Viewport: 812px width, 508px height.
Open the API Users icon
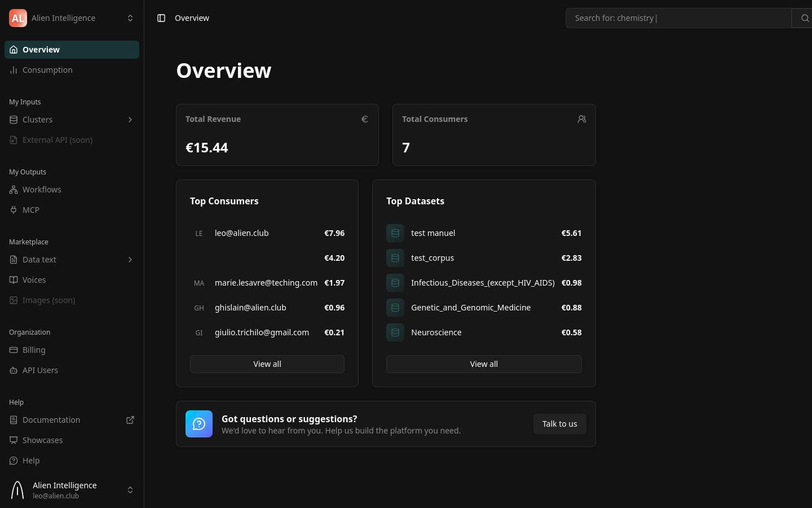tap(14, 370)
